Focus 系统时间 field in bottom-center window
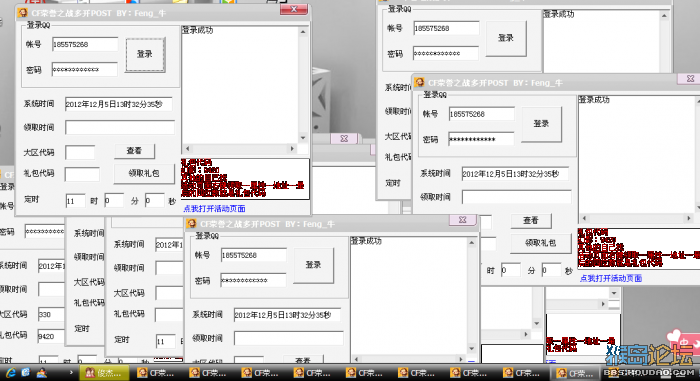This screenshot has width=700, height=381. [288, 315]
